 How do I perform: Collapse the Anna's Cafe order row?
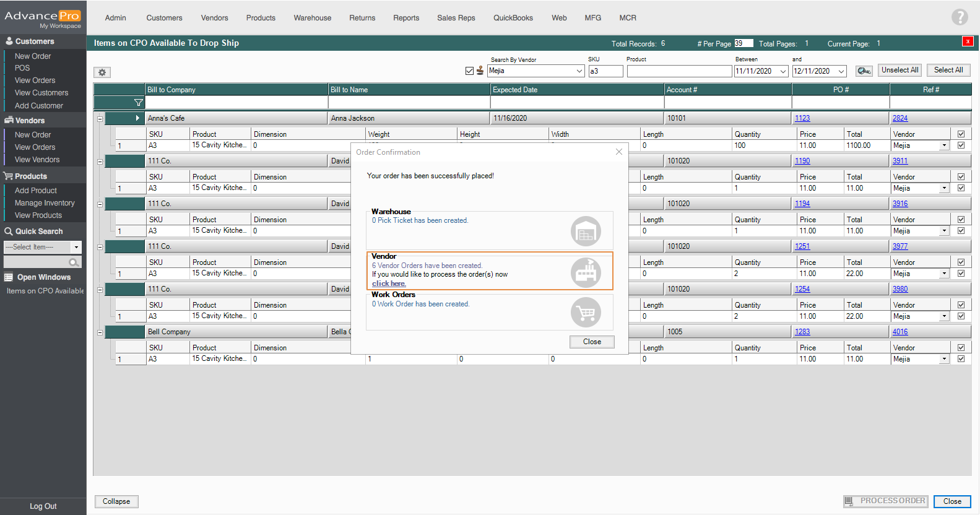pos(100,119)
